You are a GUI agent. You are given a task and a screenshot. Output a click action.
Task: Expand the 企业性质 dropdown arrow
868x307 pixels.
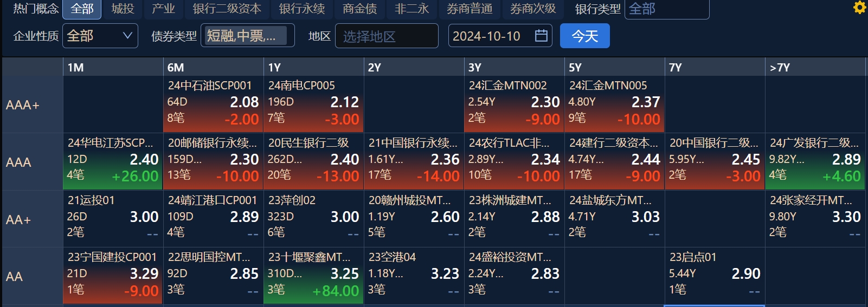(x=127, y=36)
